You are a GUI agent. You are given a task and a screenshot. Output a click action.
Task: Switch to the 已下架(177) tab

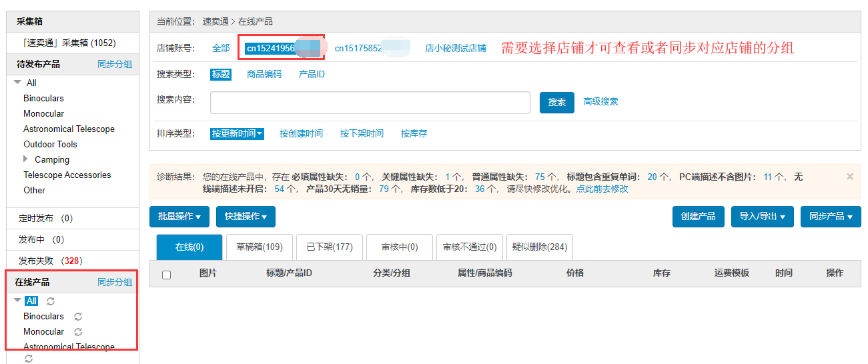coord(330,247)
